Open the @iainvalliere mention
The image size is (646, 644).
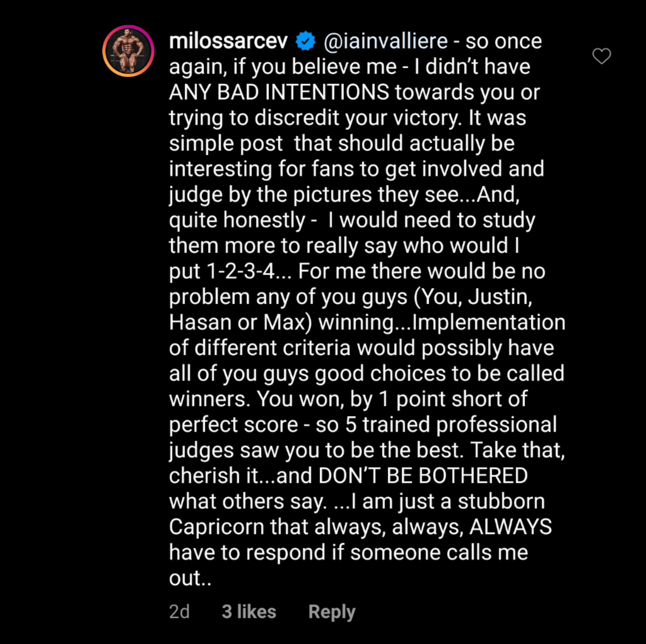(385, 41)
